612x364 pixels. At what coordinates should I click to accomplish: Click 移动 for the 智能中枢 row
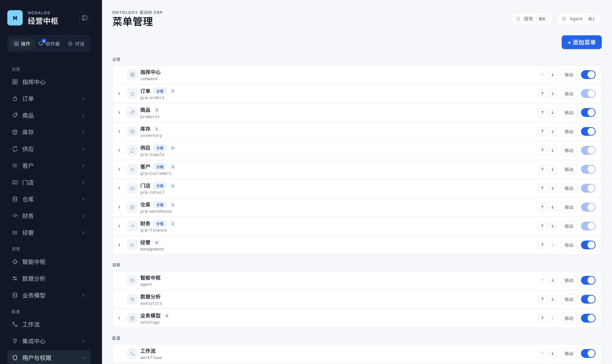tap(569, 280)
